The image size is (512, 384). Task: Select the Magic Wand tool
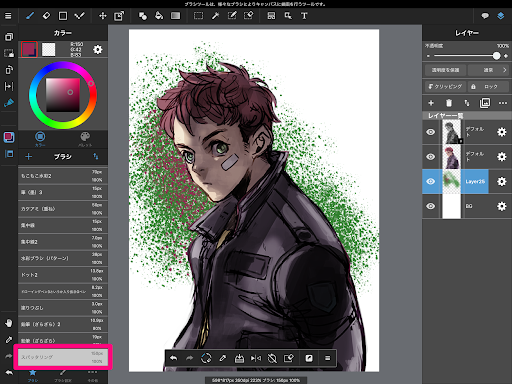pyautogui.click(x=215, y=16)
